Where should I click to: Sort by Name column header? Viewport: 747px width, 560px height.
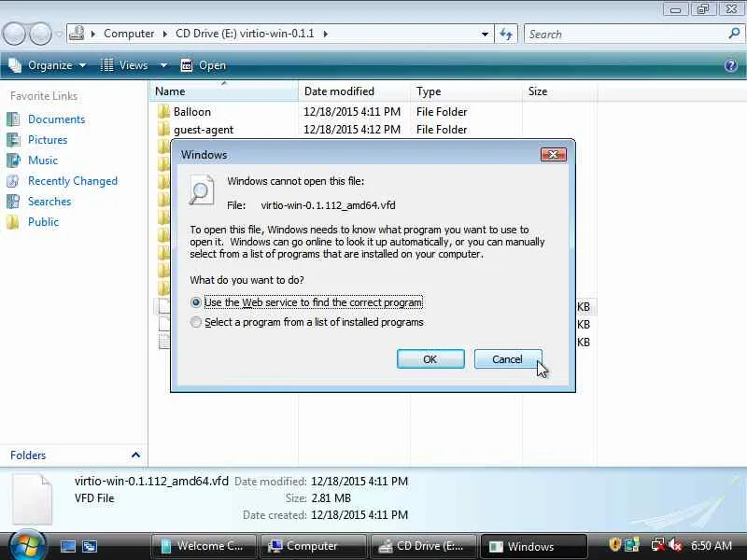pos(223,91)
